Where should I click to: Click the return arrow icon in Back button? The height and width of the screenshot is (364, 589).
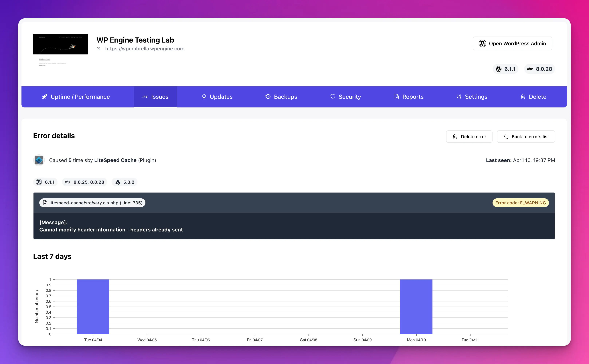coord(506,137)
